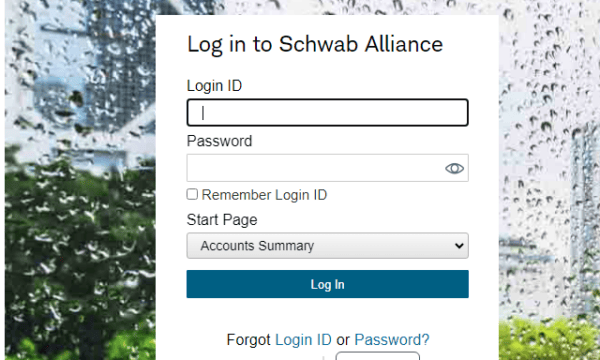
Task: Click the Password field label
Action: pos(219,141)
